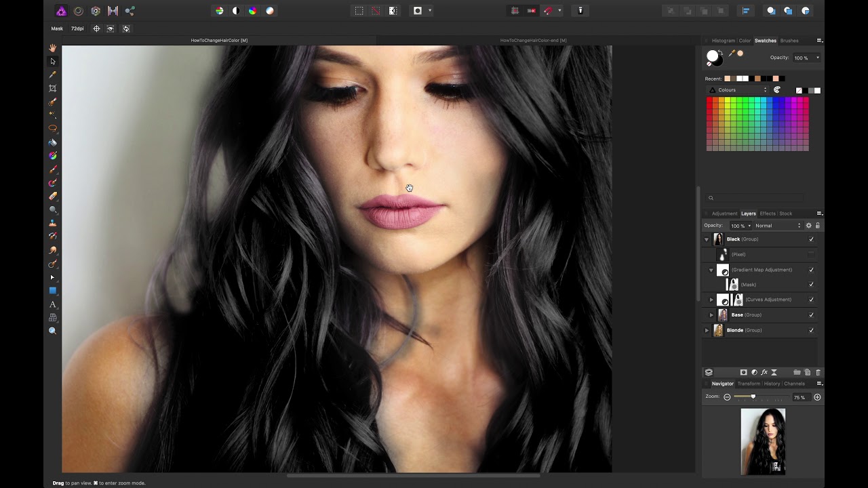This screenshot has width=868, height=488.
Task: Select the Mesh Warp tool
Action: [x=52, y=318]
